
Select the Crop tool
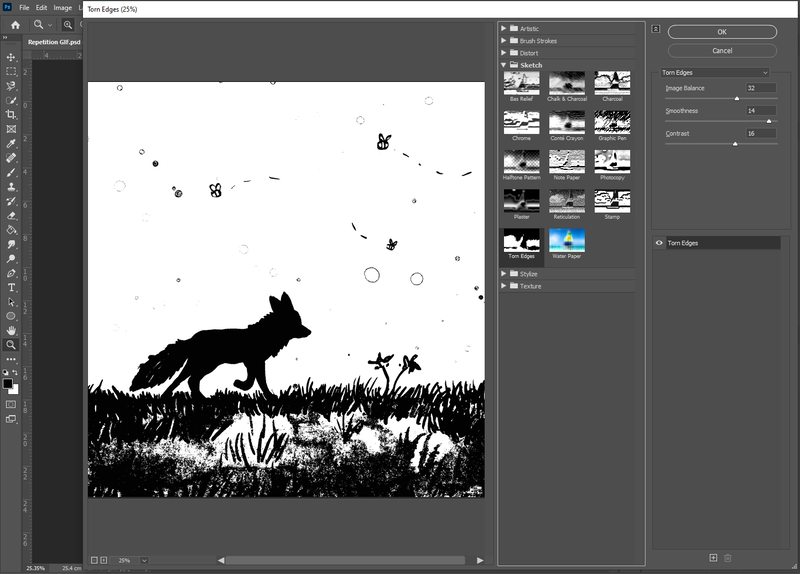click(11, 115)
